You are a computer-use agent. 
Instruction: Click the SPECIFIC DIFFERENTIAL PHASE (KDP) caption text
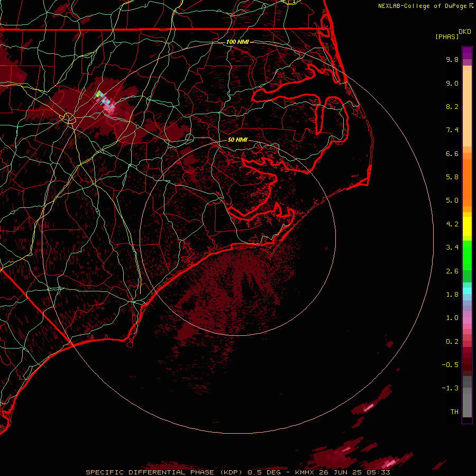[x=164, y=472]
